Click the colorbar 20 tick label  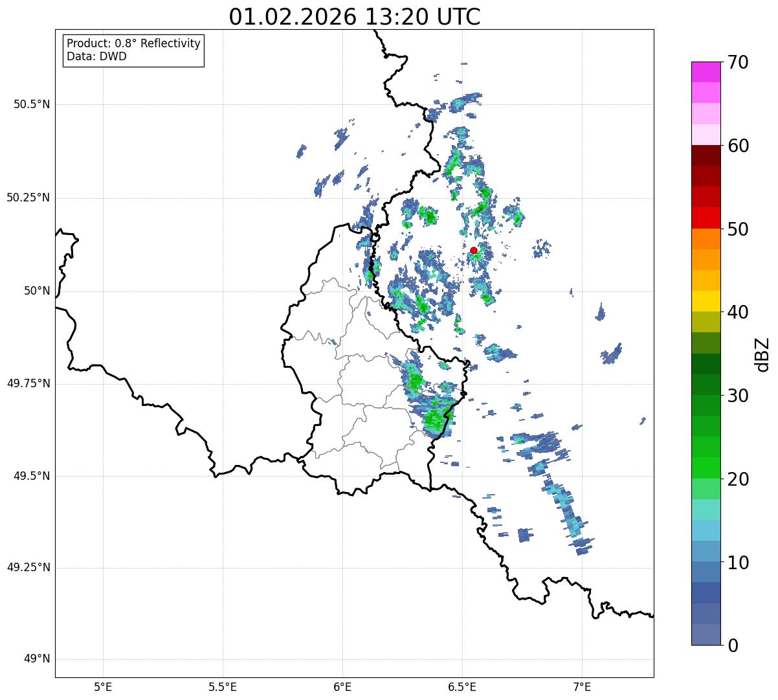click(x=738, y=479)
